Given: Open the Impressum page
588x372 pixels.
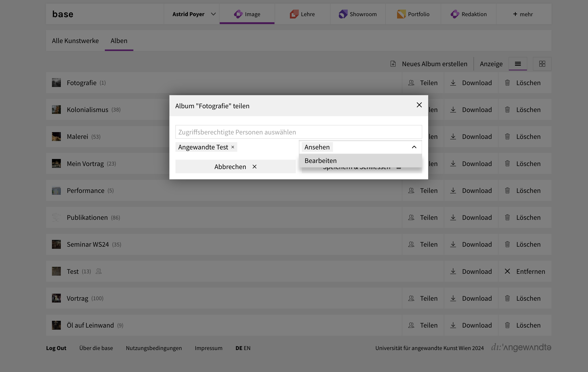Looking at the screenshot, I should coord(208,348).
